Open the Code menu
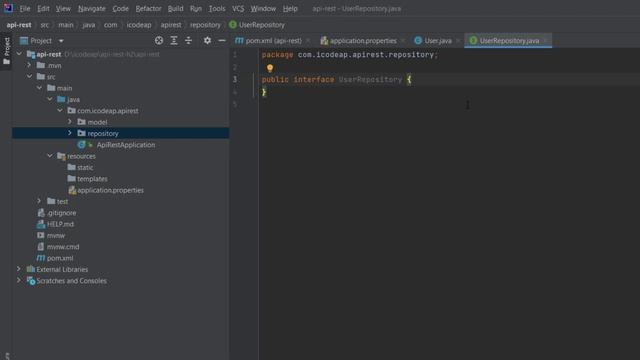The width and height of the screenshot is (640, 360). tap(120, 9)
